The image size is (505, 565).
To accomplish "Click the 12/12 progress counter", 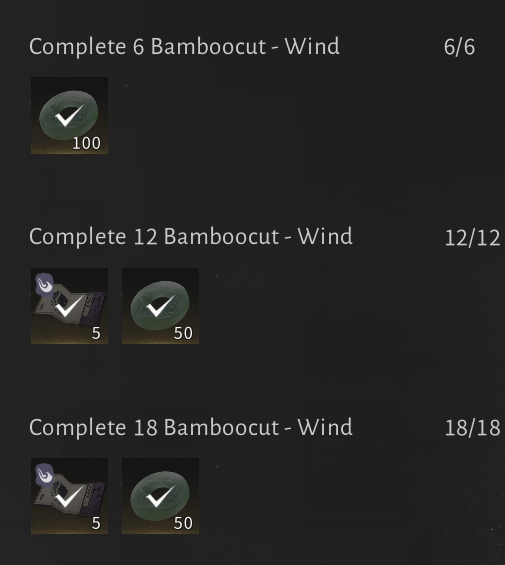I will click(x=472, y=238).
